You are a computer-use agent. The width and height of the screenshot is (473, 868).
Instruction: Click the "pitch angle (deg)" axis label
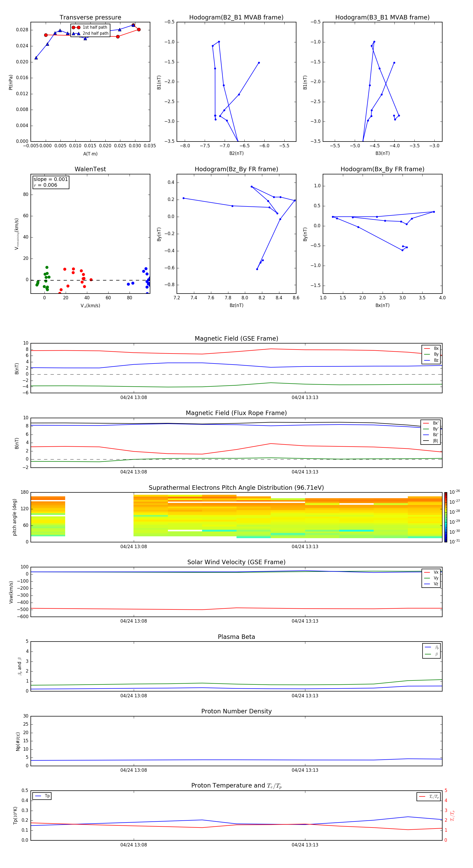click(15, 517)
